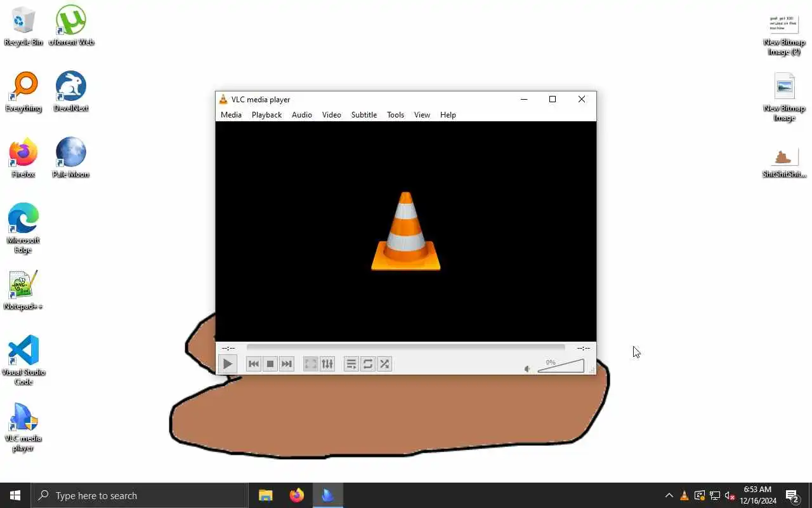
Task: Open the Audio menu
Action: (302, 115)
